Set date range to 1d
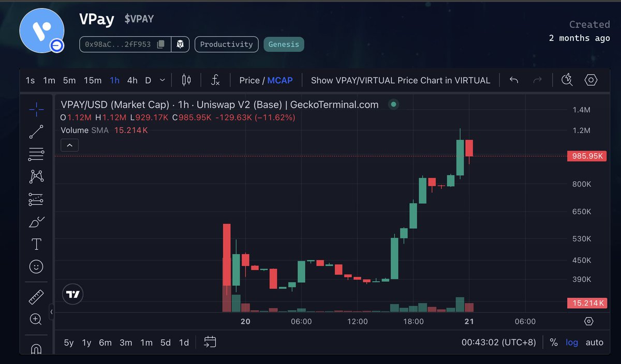Viewport: 621px width, 364px height. pos(184,342)
